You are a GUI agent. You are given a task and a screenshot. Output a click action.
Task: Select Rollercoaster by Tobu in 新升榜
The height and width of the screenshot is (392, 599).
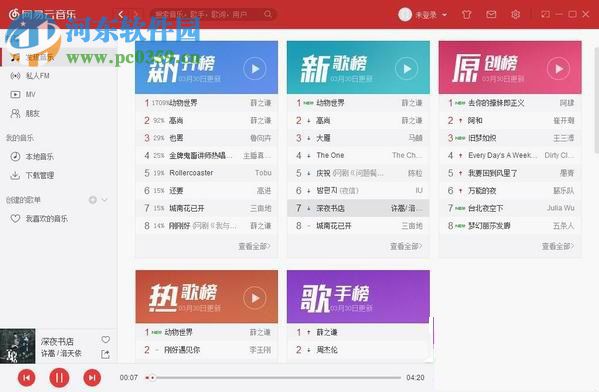(207, 173)
